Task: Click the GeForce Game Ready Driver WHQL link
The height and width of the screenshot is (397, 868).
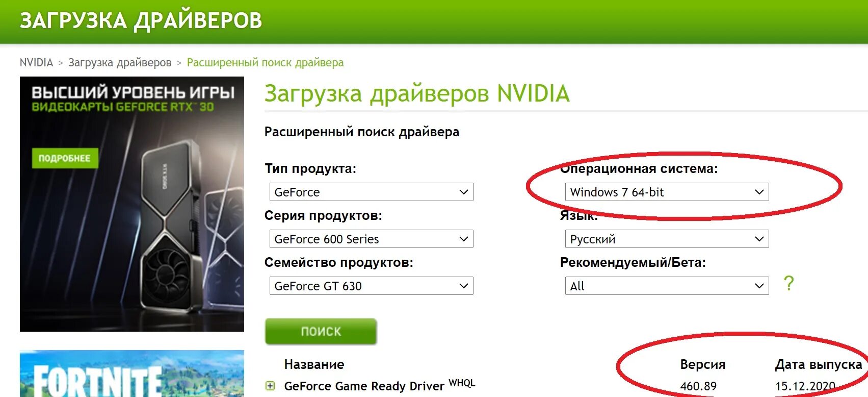Action: [380, 386]
